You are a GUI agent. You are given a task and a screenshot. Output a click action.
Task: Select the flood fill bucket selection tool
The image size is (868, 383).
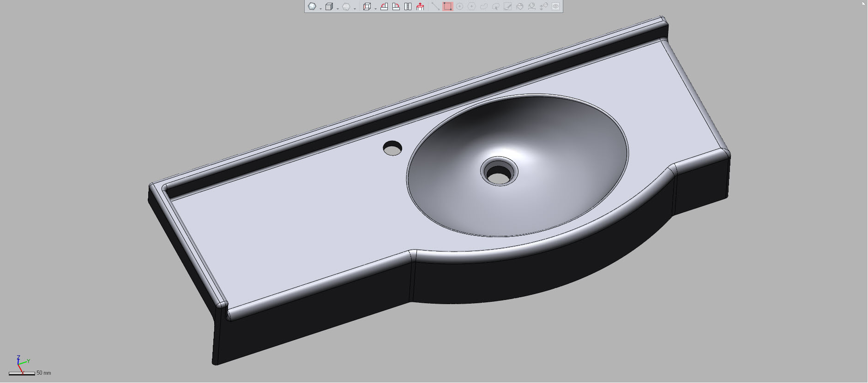pyautogui.click(x=519, y=6)
